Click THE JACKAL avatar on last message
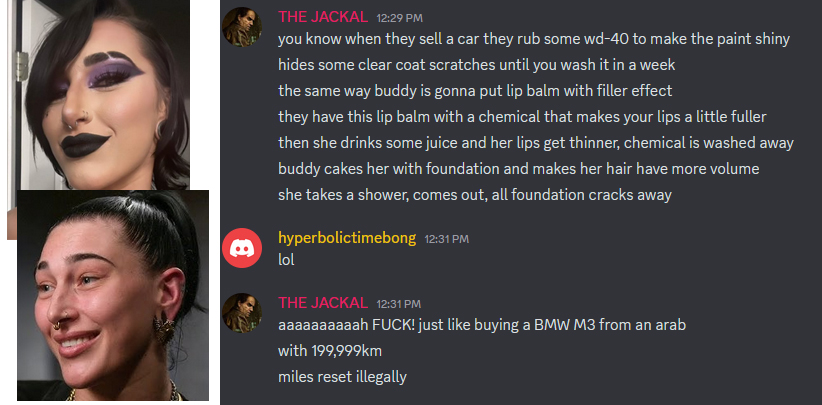This screenshot has width=822, height=405. [242, 313]
